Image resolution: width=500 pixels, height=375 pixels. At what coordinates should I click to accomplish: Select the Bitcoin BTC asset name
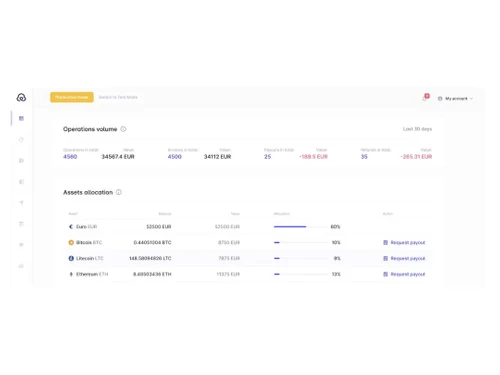pyautogui.click(x=89, y=242)
